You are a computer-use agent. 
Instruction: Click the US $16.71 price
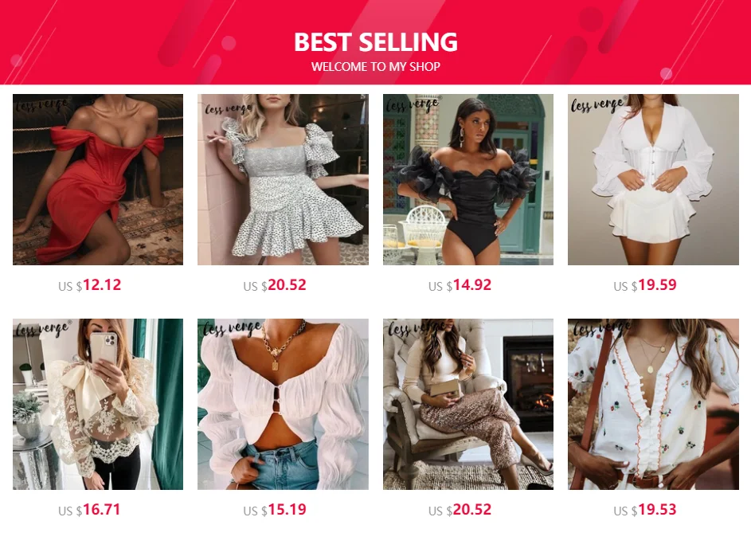[89, 510]
